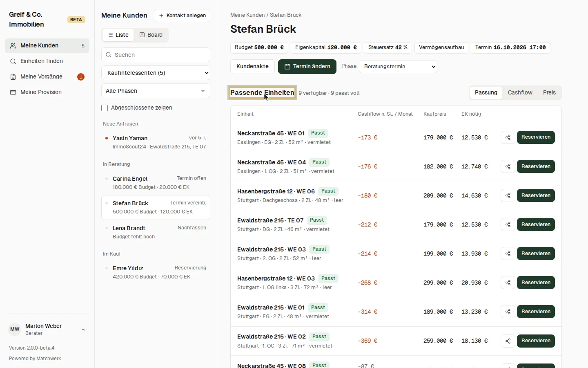Open the Alle Phasen filter dropdown
This screenshot has width=588, height=368.
(156, 91)
